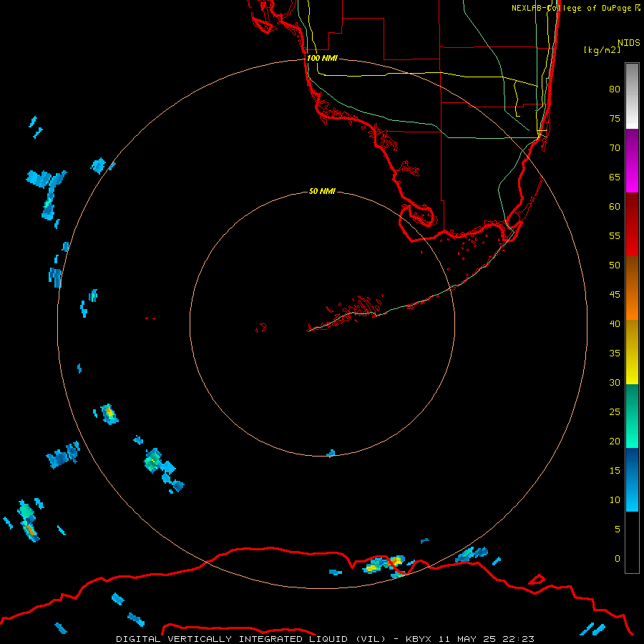
Task: Click the 50 value on the color scale
Action: tap(615, 265)
